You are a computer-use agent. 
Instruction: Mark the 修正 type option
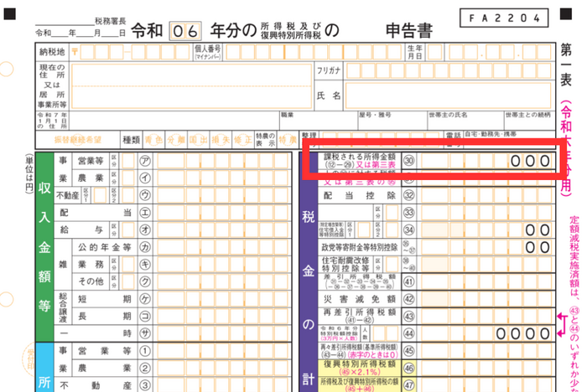click(242, 140)
